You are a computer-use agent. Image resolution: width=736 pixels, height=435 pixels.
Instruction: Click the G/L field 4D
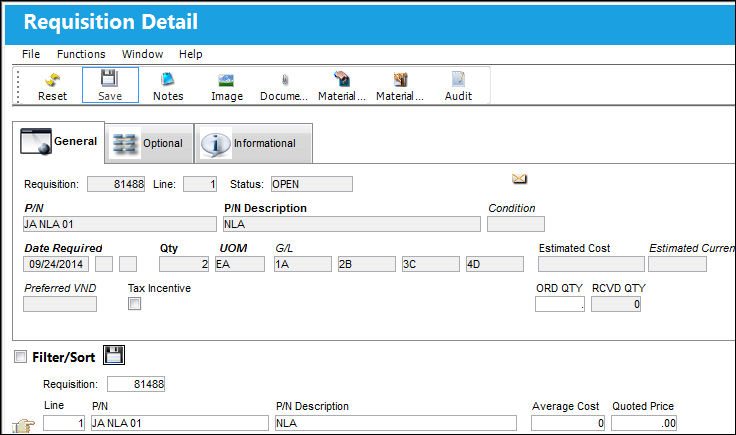pos(495,264)
